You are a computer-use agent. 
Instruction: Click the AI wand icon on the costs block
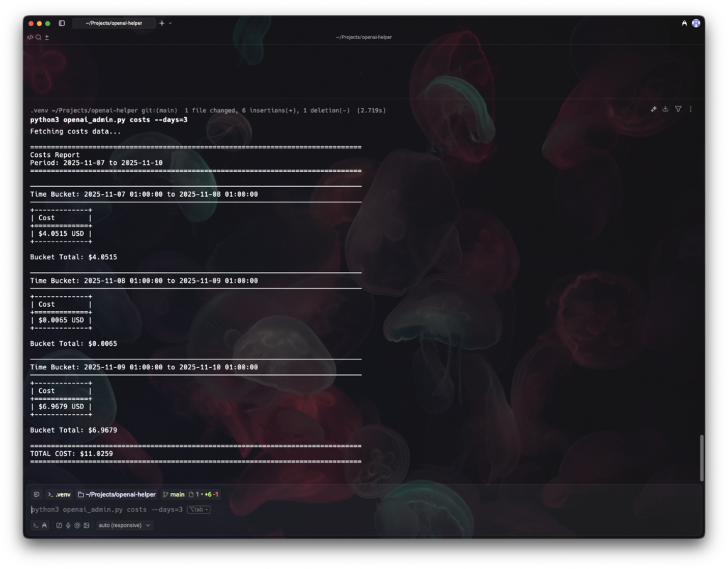[653, 109]
